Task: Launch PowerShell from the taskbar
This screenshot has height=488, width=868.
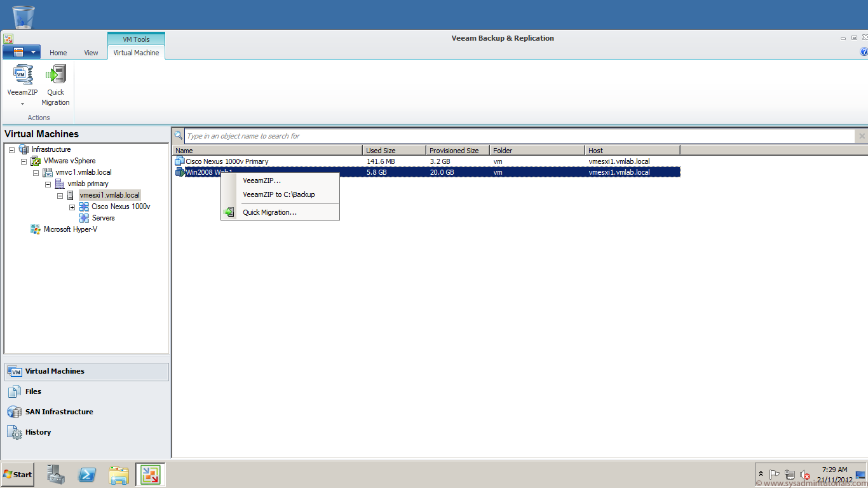Action: (87, 474)
